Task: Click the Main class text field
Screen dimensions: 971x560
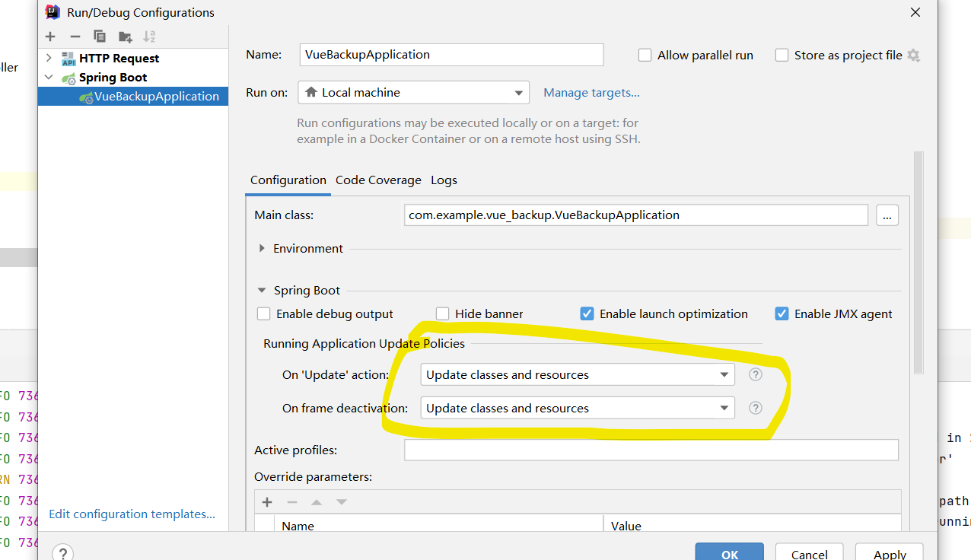Action: pyautogui.click(x=636, y=215)
